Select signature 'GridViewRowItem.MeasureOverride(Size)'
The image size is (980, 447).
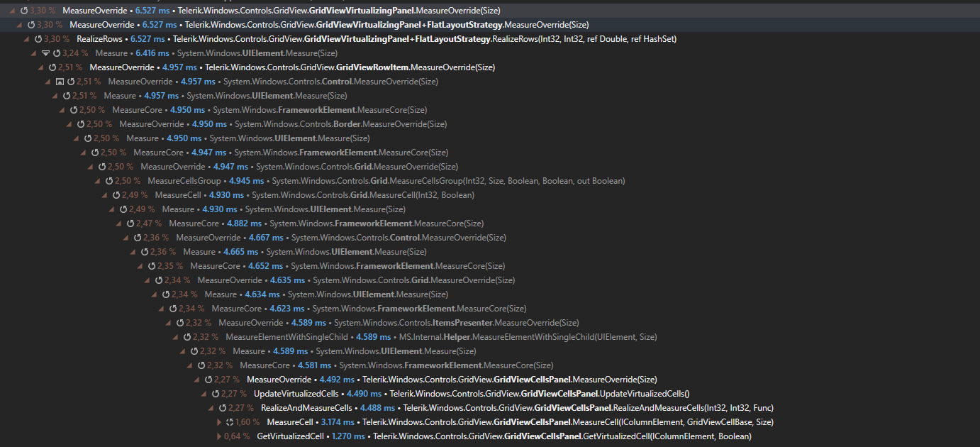(416, 67)
